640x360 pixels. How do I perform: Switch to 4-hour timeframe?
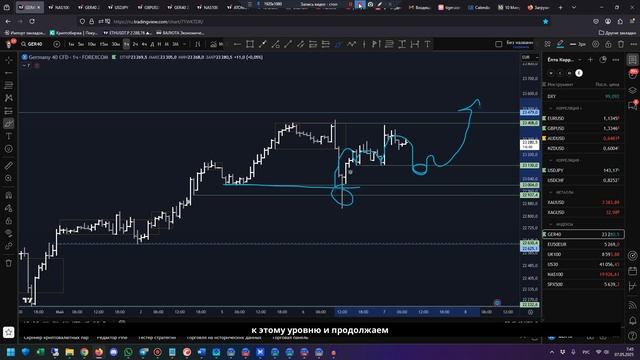pos(144,44)
